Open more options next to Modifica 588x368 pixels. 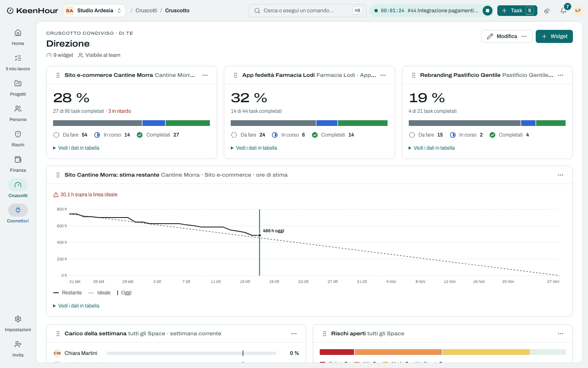[x=524, y=36]
